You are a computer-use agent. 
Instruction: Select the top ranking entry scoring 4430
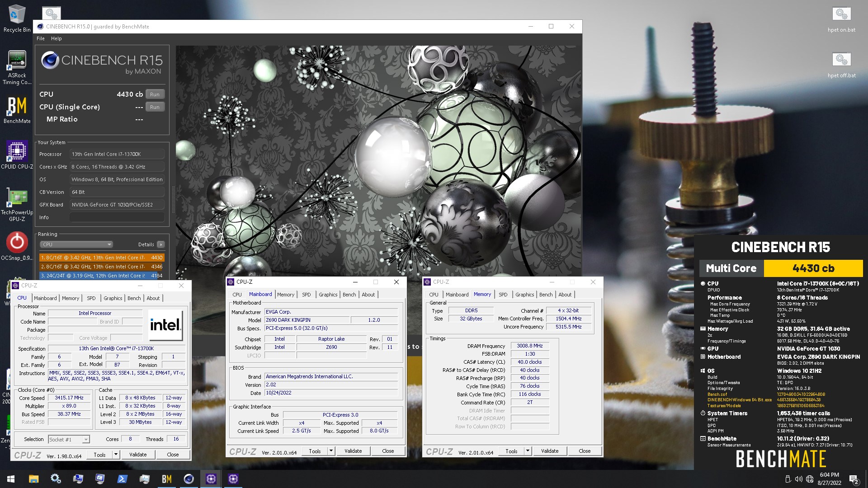(102, 258)
